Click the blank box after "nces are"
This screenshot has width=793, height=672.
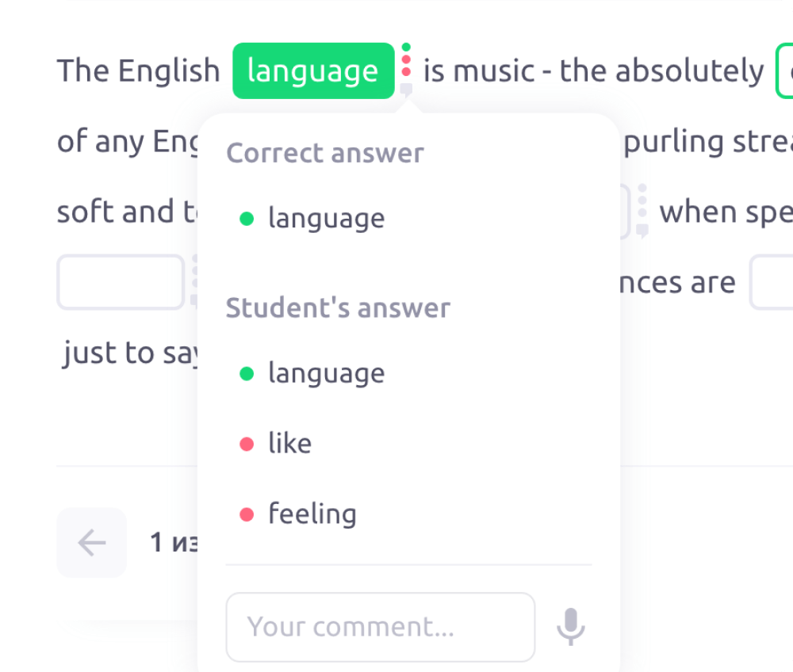[x=772, y=282]
